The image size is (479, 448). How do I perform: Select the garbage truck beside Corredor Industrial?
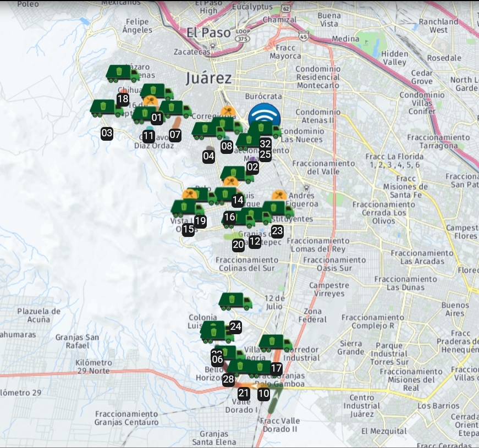[276, 342]
